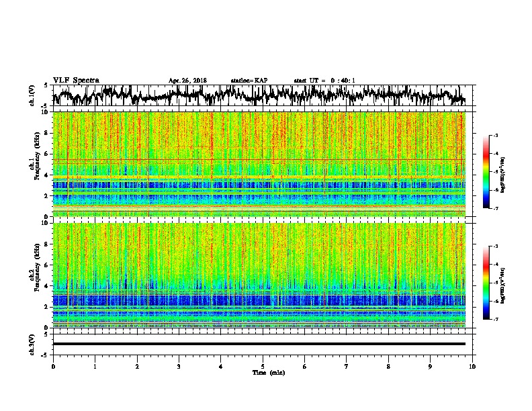The image size is (532, 411).
Task: Click the ch.2 spectrogram panel
Action: click(x=259, y=275)
